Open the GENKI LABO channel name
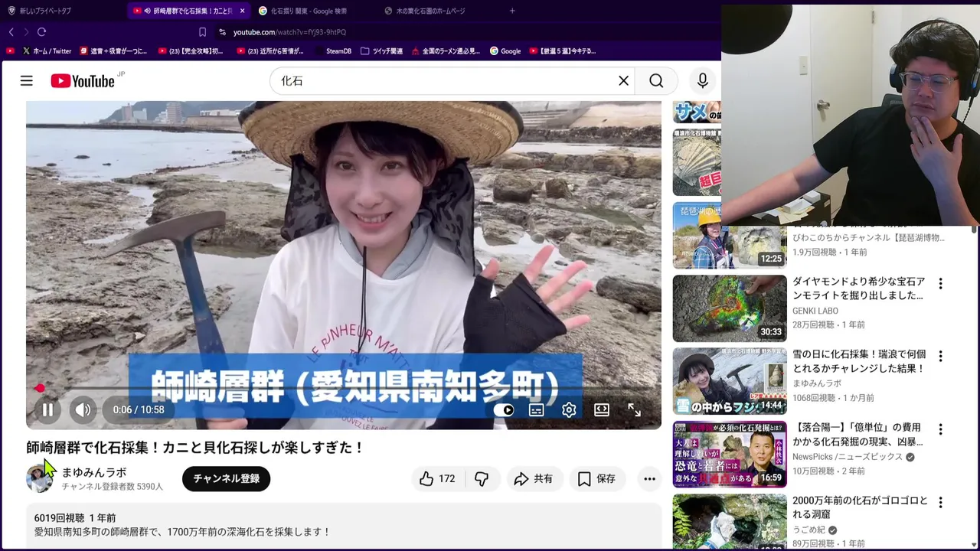Viewport: 980px width, 551px height. pos(815,311)
